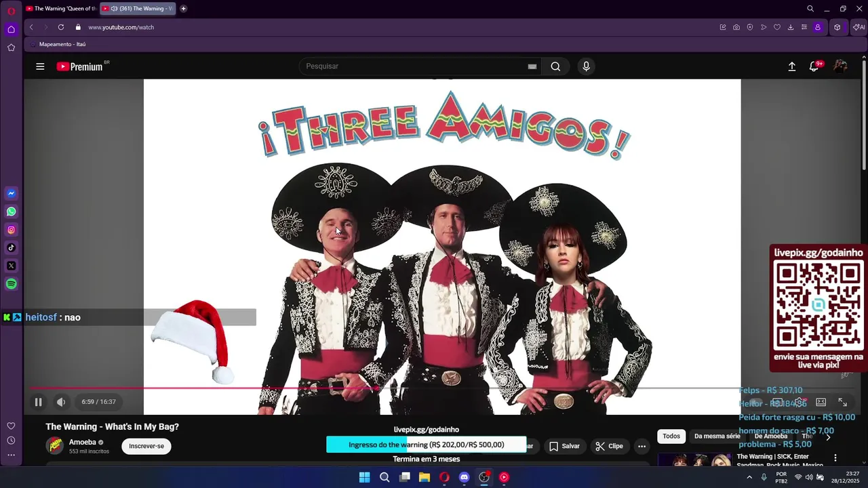Open OBS Studio from taskbar
Image resolution: width=868 pixels, height=488 pixels.
click(x=484, y=477)
